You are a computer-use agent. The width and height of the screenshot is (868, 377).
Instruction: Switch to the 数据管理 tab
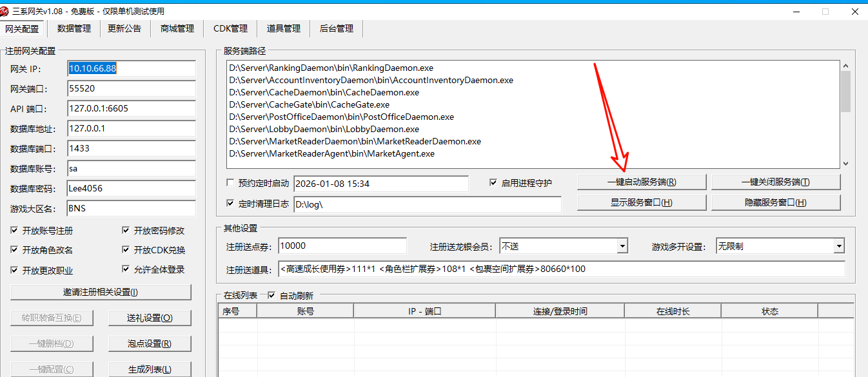click(x=74, y=28)
